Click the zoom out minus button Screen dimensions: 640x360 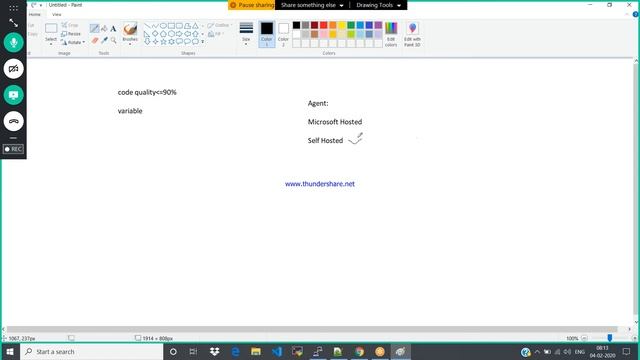click(x=584, y=338)
